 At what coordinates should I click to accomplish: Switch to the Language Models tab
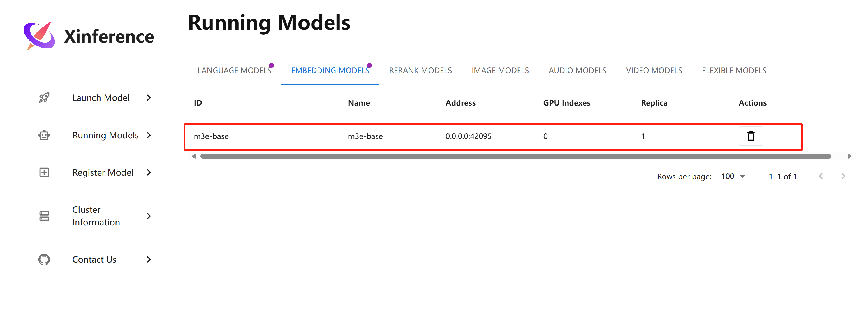(234, 70)
